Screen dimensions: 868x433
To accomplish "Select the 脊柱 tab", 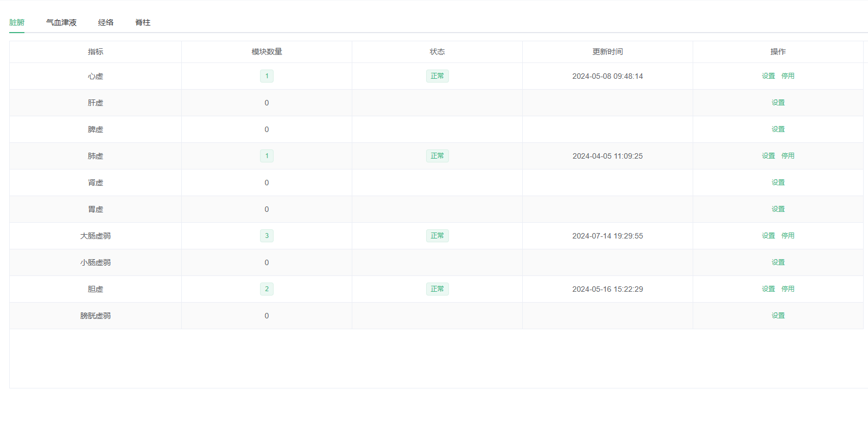I will click(x=143, y=22).
